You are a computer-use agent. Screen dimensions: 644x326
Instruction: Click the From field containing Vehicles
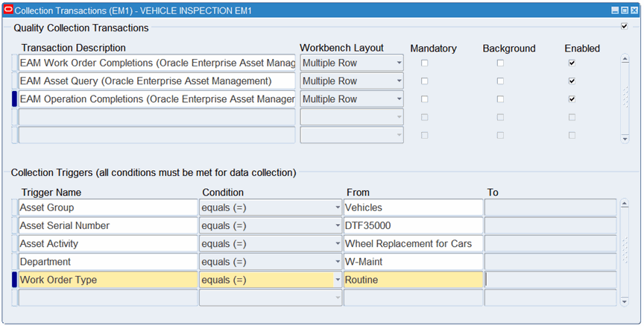click(x=413, y=208)
